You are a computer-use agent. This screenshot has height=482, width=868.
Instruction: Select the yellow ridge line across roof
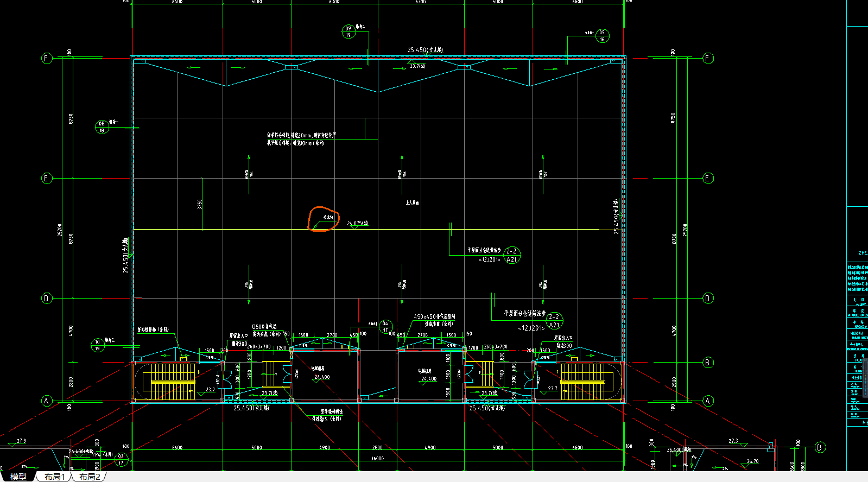point(367,230)
